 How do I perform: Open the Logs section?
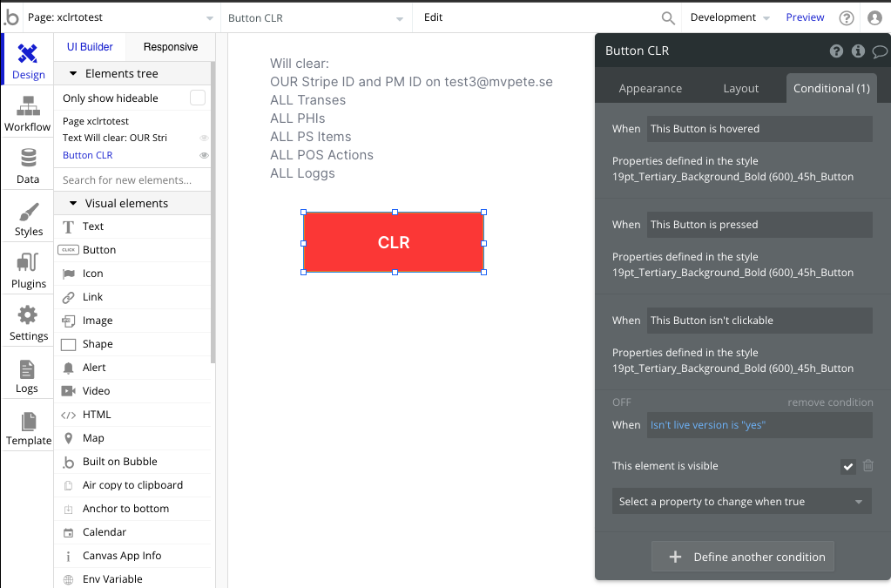point(28,375)
